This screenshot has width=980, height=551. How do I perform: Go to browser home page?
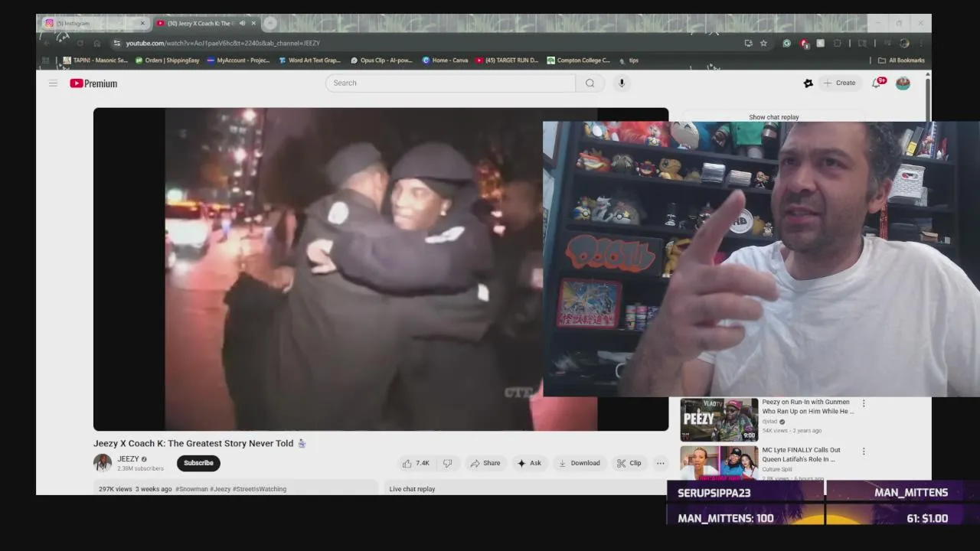pyautogui.click(x=97, y=43)
